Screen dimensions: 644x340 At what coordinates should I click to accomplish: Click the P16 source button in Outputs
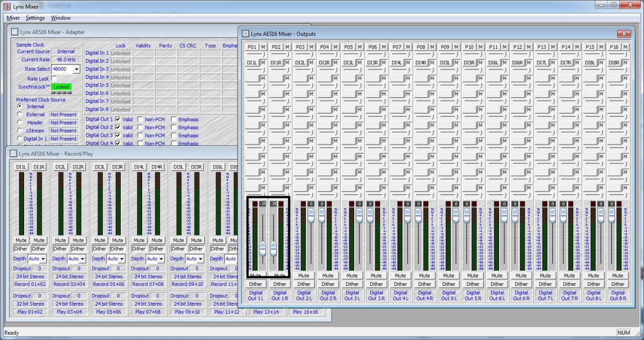[x=614, y=47]
